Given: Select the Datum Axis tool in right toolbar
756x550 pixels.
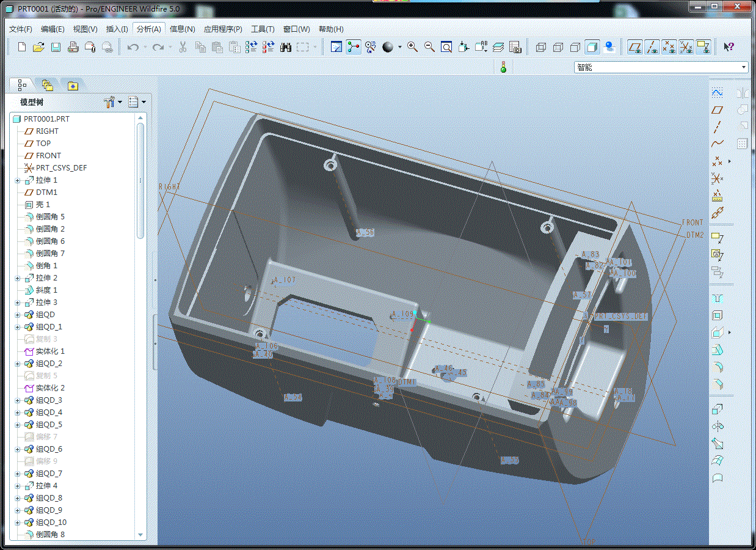Looking at the screenshot, I should click(718, 127).
